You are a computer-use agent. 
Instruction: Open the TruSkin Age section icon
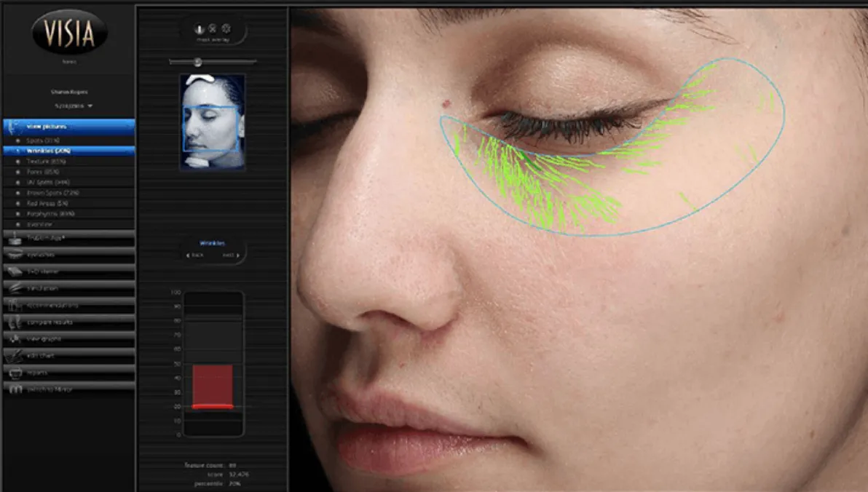point(16,239)
